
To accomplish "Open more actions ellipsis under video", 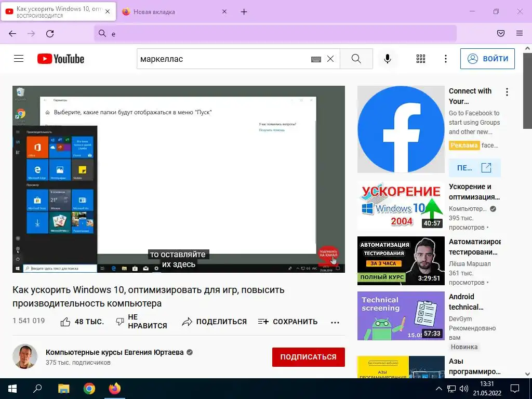I will (335, 322).
